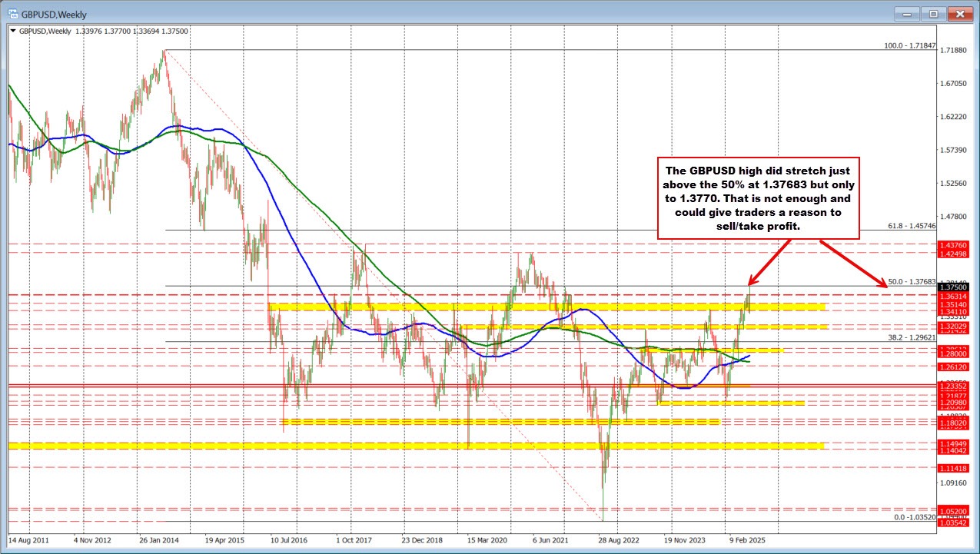Screen dimensions: 980x554
Task: Maximize the GBPUSD,Weekly chart window
Action: [932, 13]
